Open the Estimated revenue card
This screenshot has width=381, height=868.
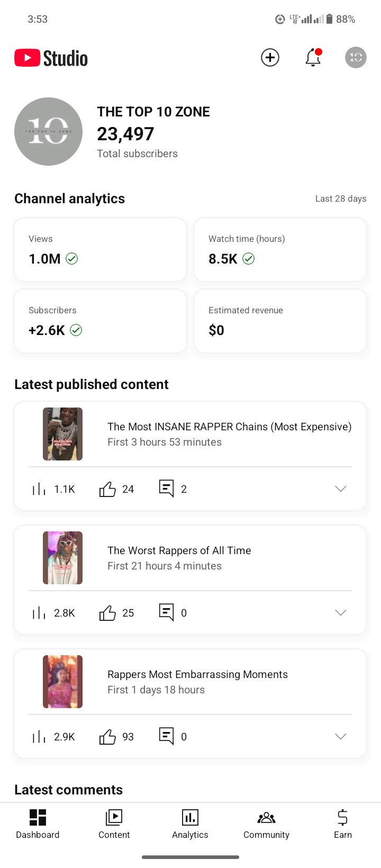click(280, 321)
